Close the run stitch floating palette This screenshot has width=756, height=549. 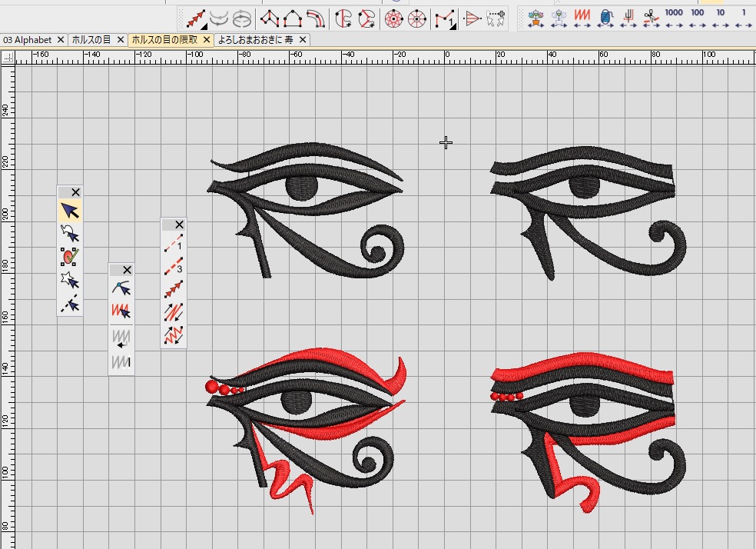pyautogui.click(x=179, y=225)
